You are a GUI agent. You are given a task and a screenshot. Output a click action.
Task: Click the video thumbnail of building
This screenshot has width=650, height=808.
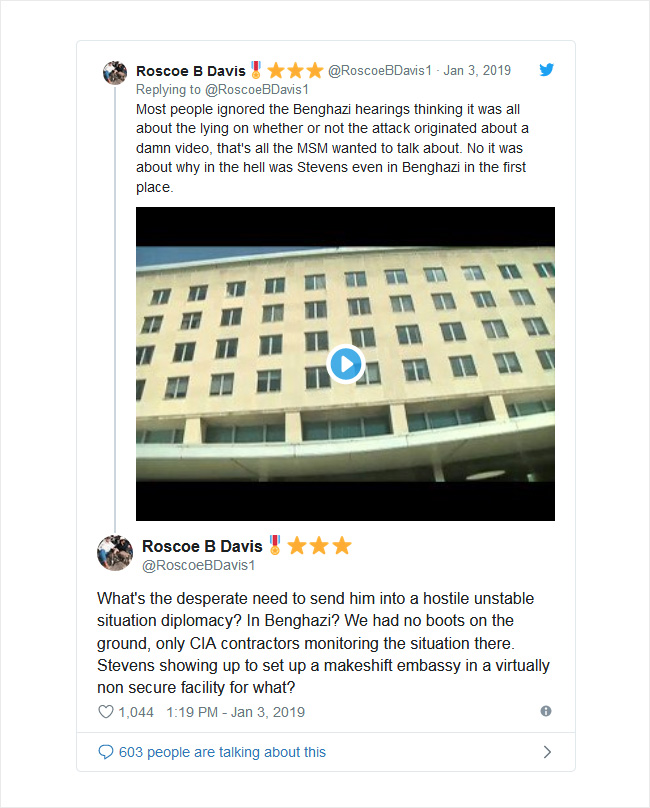345,364
